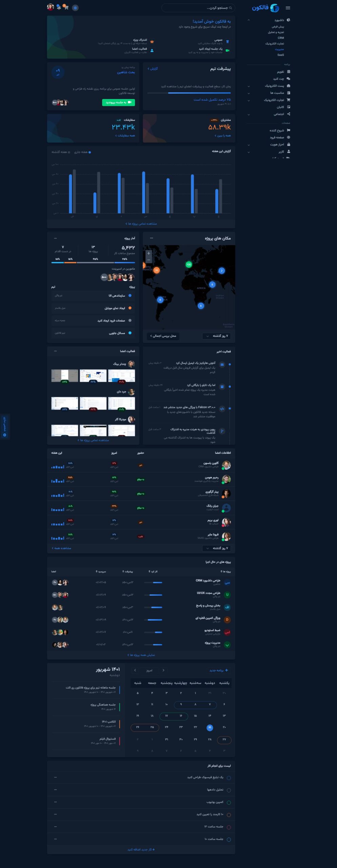Screen dimensions: 337x868
Task: Click همه سفارشات link
Action: click(125, 136)
